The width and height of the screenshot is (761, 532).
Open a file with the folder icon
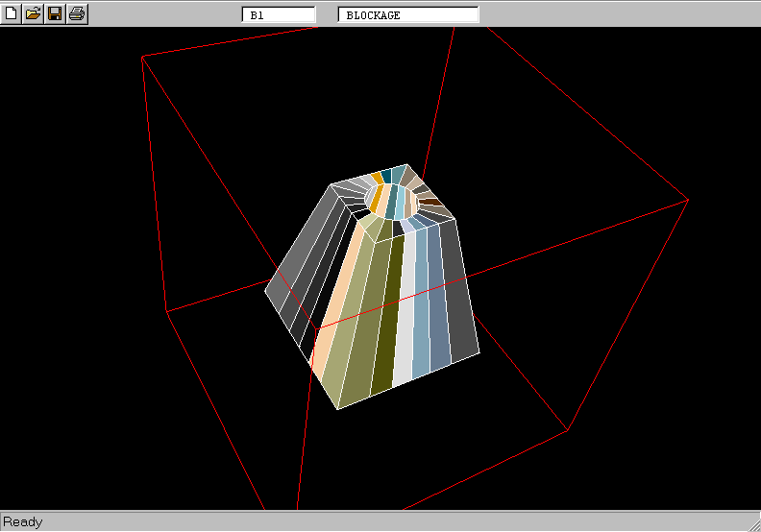click(x=33, y=13)
